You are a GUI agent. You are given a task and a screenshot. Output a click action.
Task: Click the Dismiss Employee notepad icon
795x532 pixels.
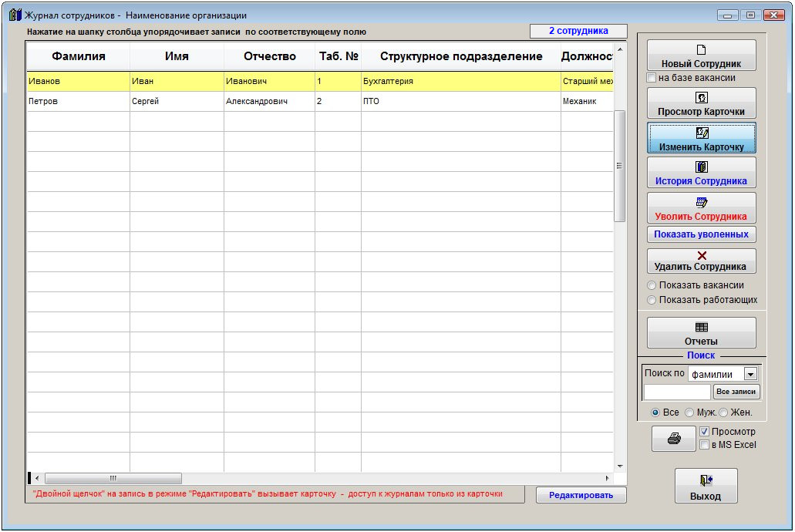[702, 202]
